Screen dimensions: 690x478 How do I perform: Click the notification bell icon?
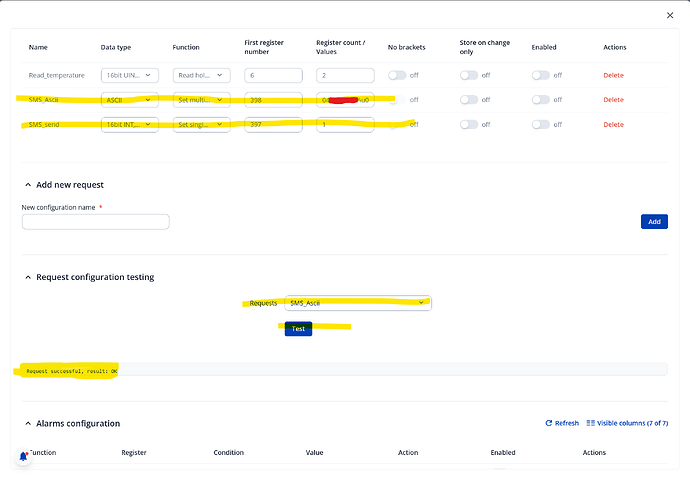click(x=23, y=456)
